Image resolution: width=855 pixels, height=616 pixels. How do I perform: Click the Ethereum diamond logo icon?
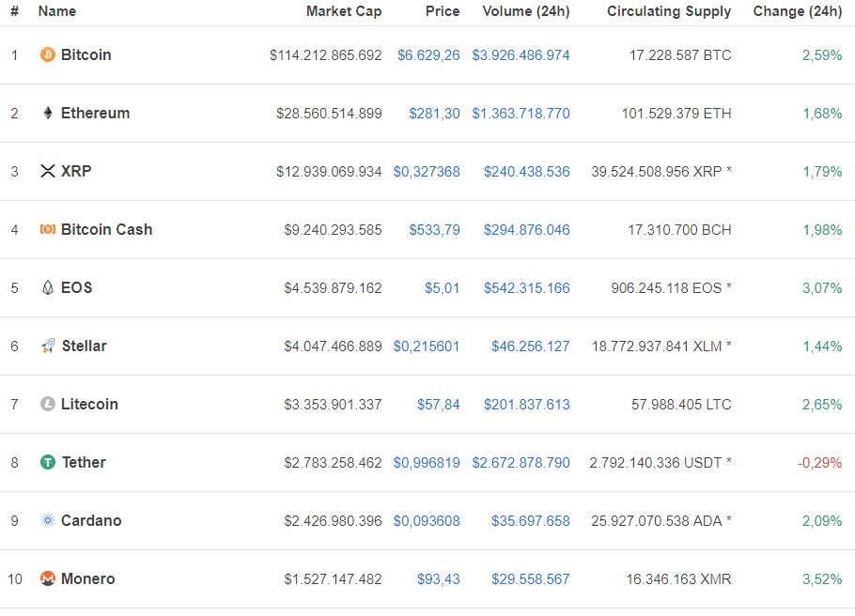pos(48,113)
